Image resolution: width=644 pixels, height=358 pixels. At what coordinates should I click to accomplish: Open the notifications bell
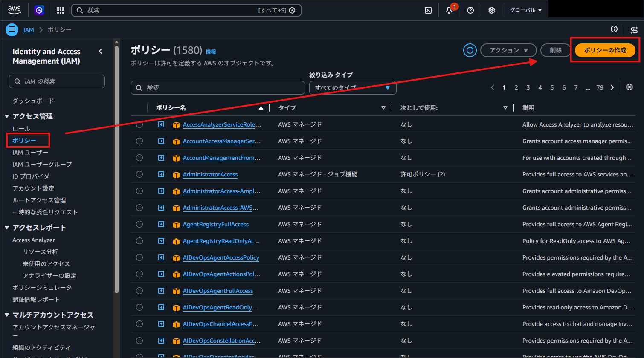(449, 10)
